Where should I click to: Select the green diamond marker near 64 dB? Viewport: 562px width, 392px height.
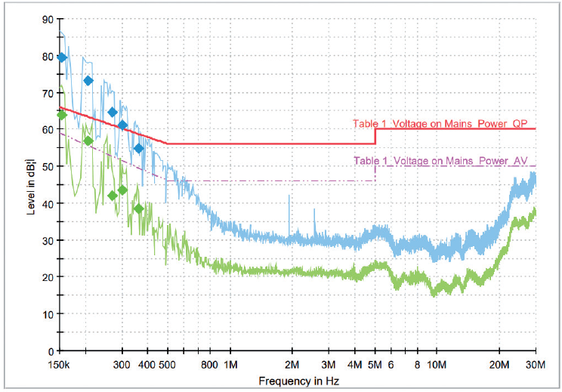coord(62,115)
